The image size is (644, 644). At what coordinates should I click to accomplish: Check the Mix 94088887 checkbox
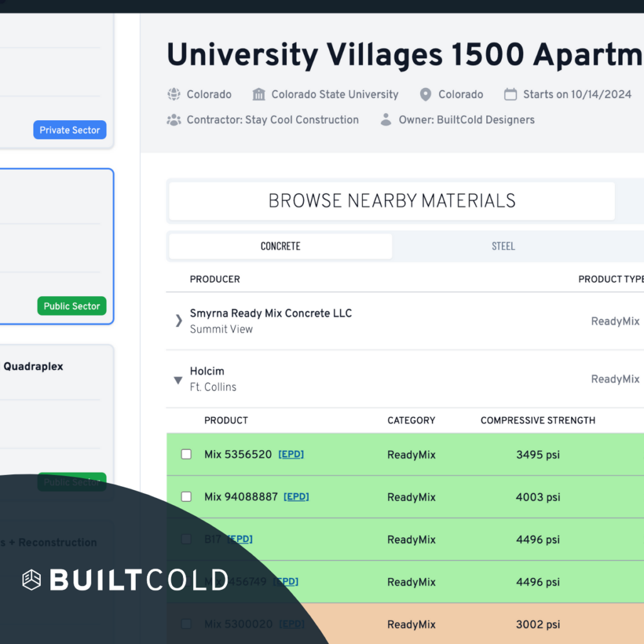186,497
